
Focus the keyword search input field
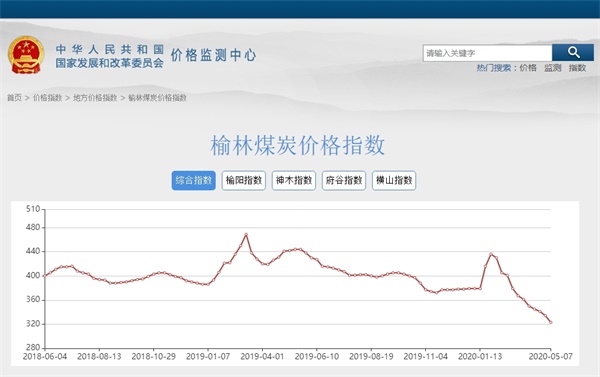pos(488,53)
